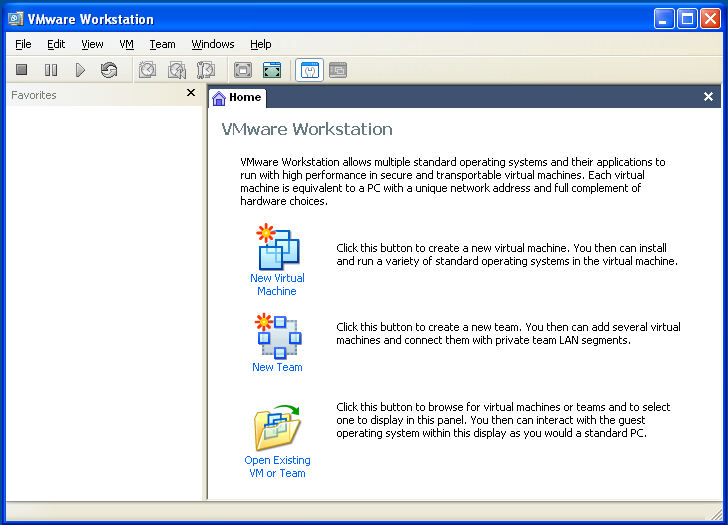Click the Quick Switch mode toolbar icon
728x525 pixels.
click(x=243, y=70)
